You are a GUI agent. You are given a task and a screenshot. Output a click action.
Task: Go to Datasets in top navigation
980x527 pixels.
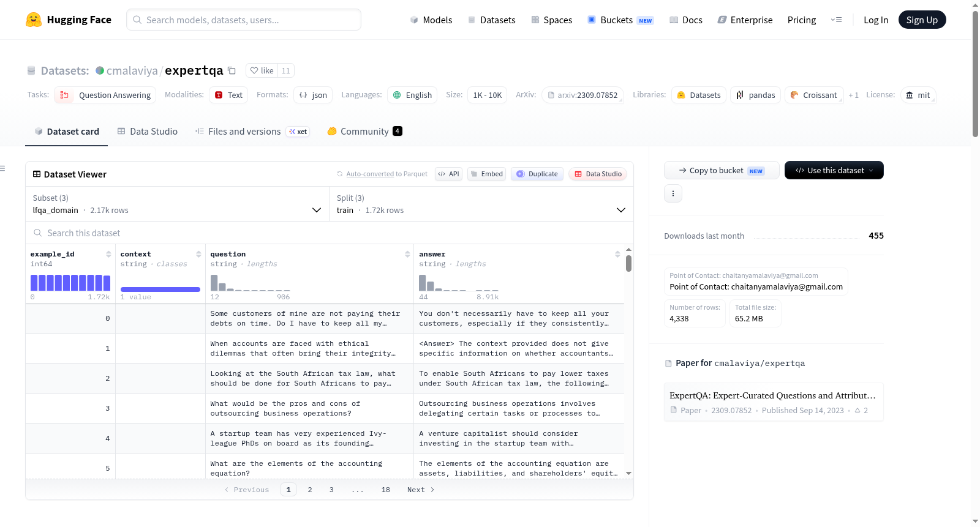491,20
